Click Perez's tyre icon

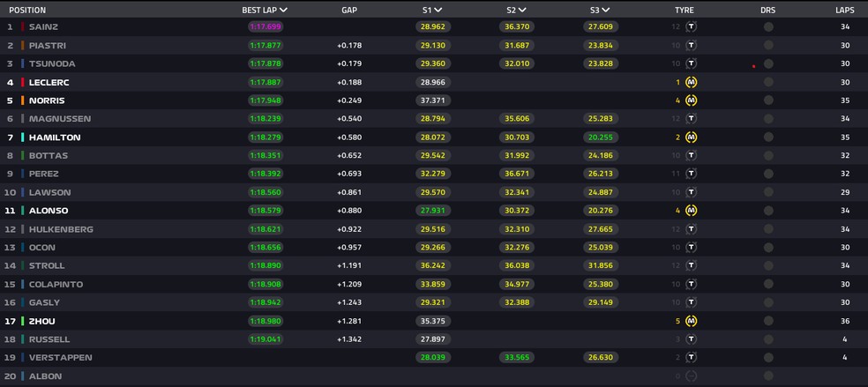click(x=691, y=174)
